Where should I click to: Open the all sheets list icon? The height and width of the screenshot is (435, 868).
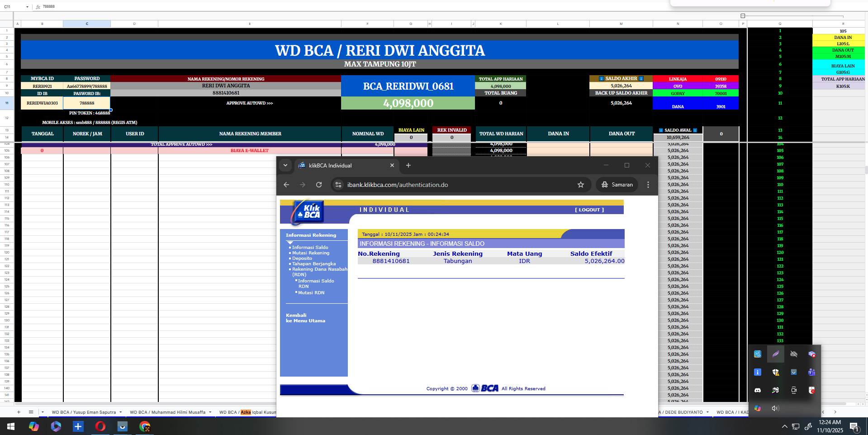31,412
